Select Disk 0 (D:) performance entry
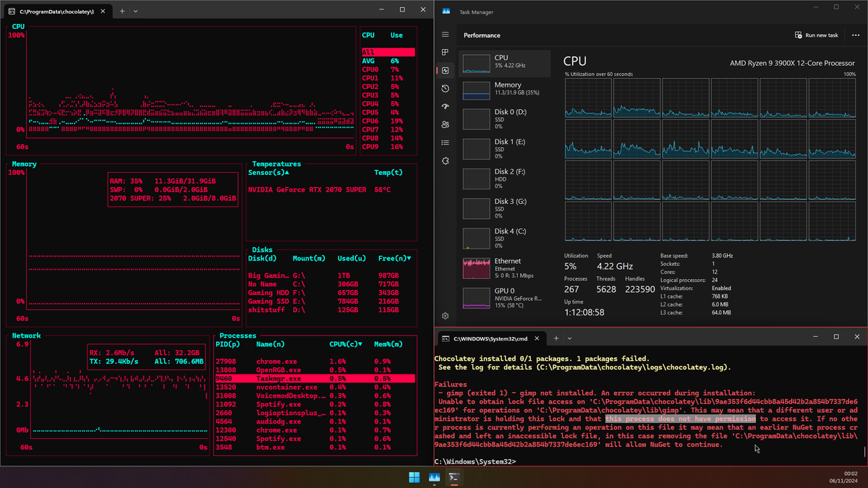The image size is (868, 488). point(504,119)
